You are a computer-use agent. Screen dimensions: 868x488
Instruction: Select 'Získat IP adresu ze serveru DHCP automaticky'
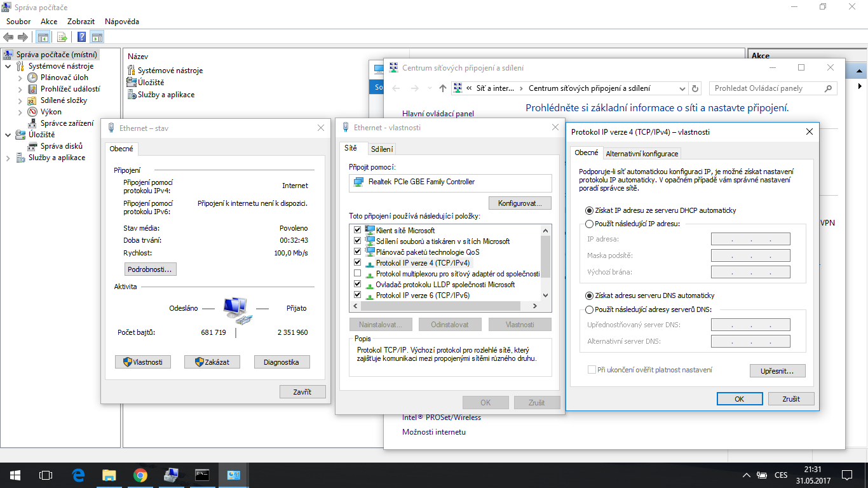(589, 210)
